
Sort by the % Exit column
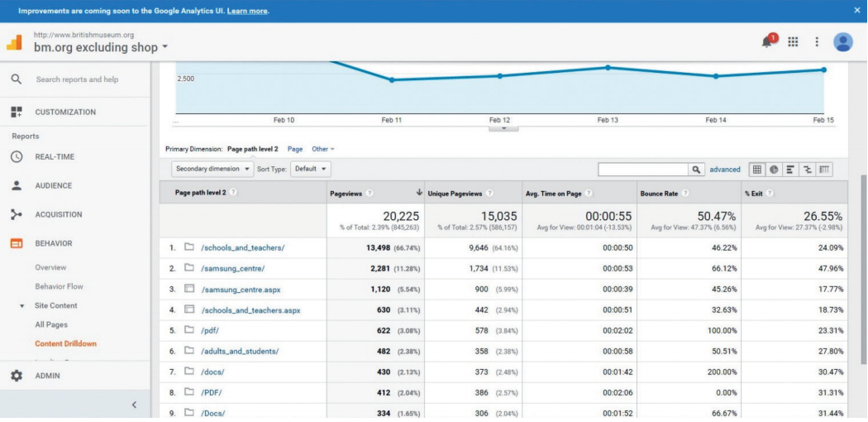754,194
